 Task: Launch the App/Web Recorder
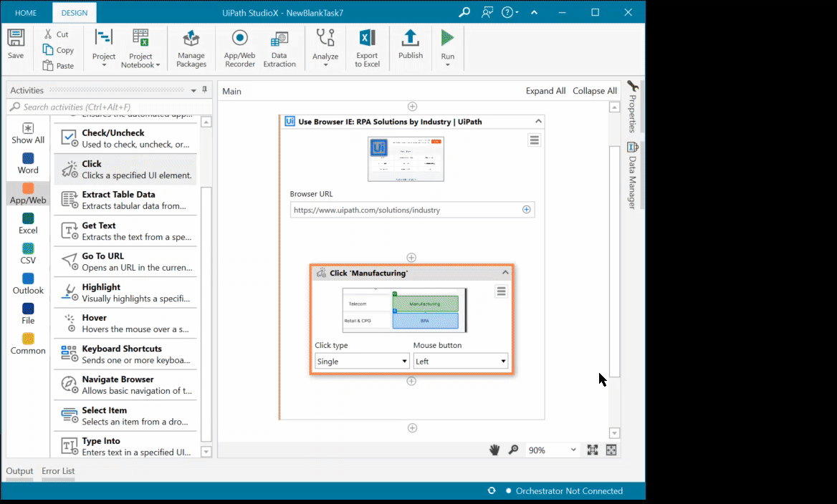pyautogui.click(x=239, y=49)
